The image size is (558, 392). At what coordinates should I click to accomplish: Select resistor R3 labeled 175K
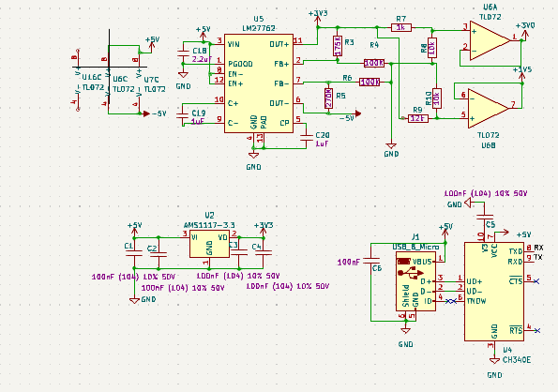338,46
